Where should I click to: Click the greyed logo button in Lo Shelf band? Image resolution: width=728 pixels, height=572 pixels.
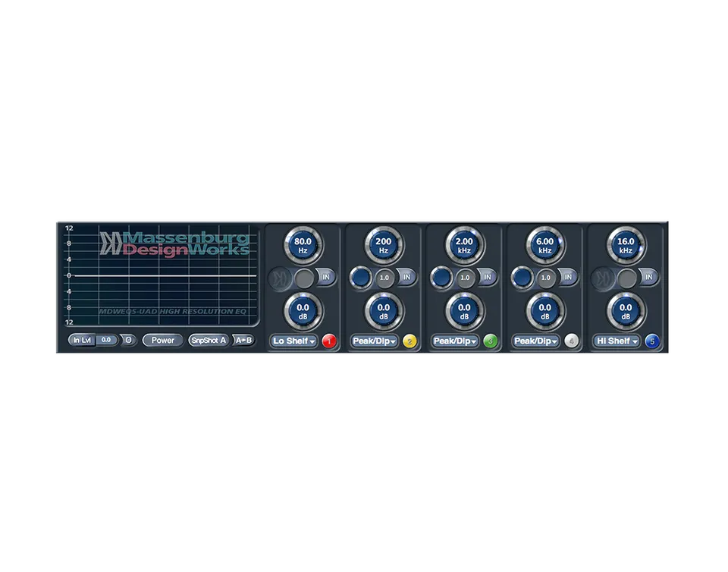(280, 278)
